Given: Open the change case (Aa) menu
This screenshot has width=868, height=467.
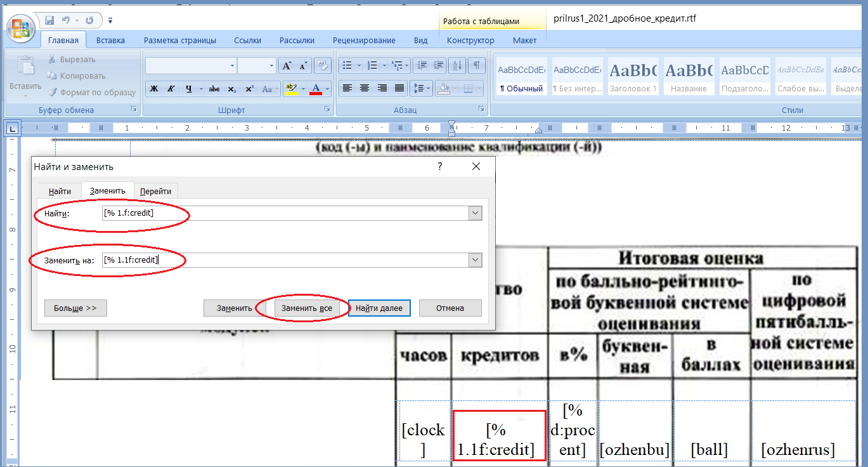Looking at the screenshot, I should [269, 89].
